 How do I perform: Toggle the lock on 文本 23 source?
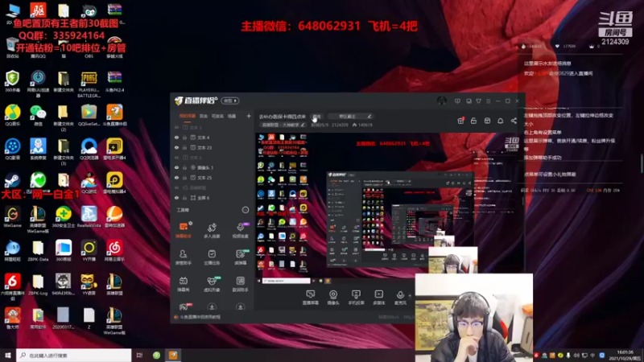(x=185, y=147)
